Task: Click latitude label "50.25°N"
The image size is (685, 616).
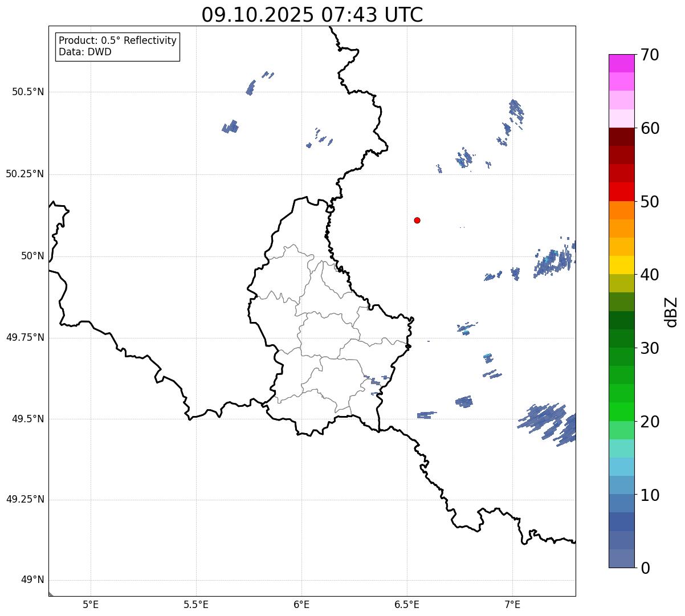Action: tap(25, 174)
